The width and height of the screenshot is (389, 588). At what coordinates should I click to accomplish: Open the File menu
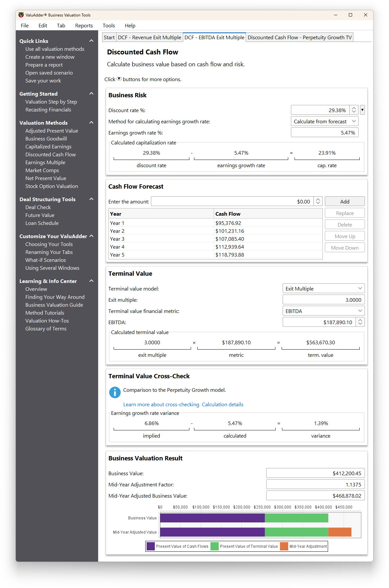25,25
